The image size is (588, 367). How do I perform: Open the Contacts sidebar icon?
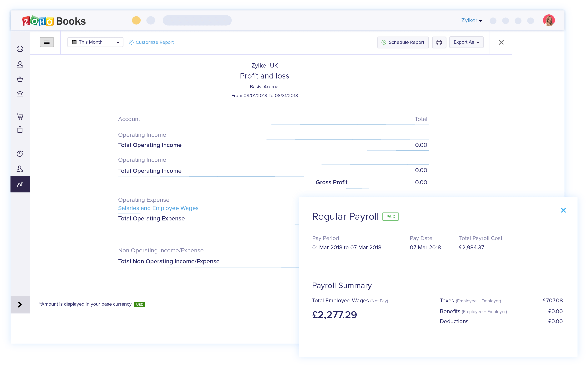20,64
